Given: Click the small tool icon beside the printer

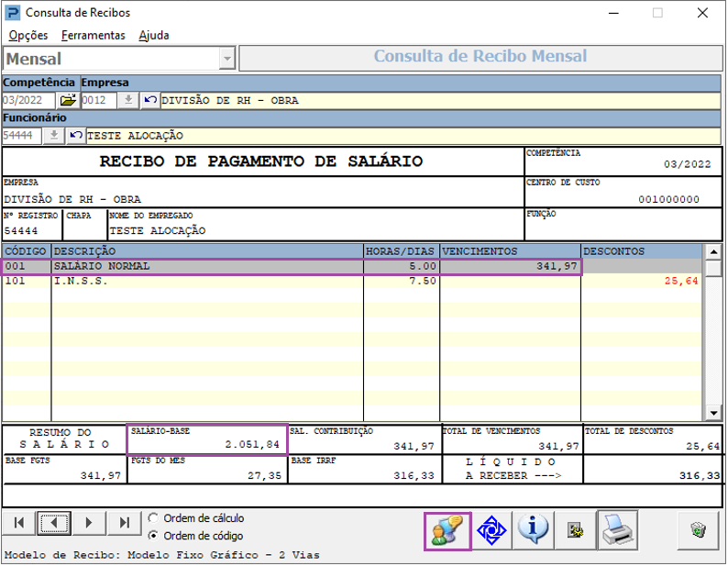Looking at the screenshot, I should [x=575, y=530].
